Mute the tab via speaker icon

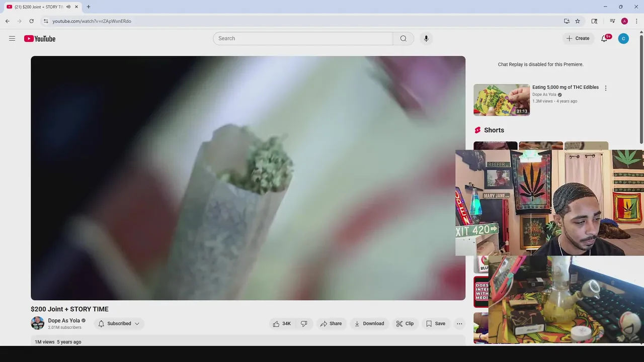68,7
